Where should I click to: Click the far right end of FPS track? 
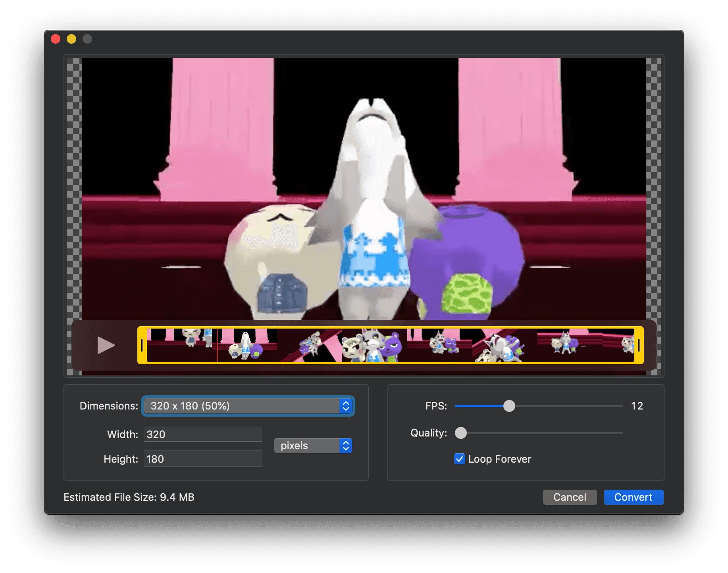coord(622,406)
